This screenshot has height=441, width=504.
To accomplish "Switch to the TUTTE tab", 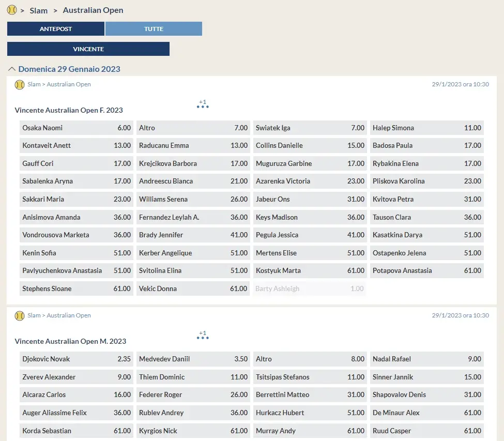I will (154, 28).
